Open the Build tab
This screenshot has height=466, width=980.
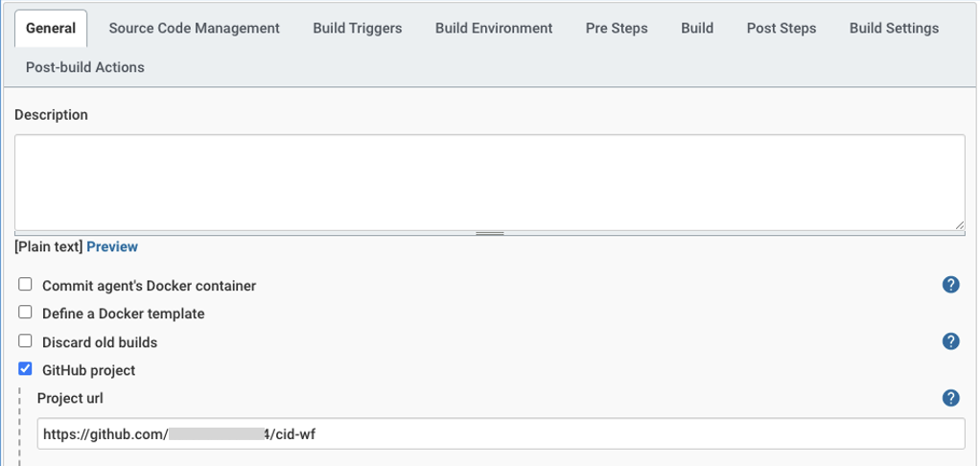pyautogui.click(x=697, y=28)
